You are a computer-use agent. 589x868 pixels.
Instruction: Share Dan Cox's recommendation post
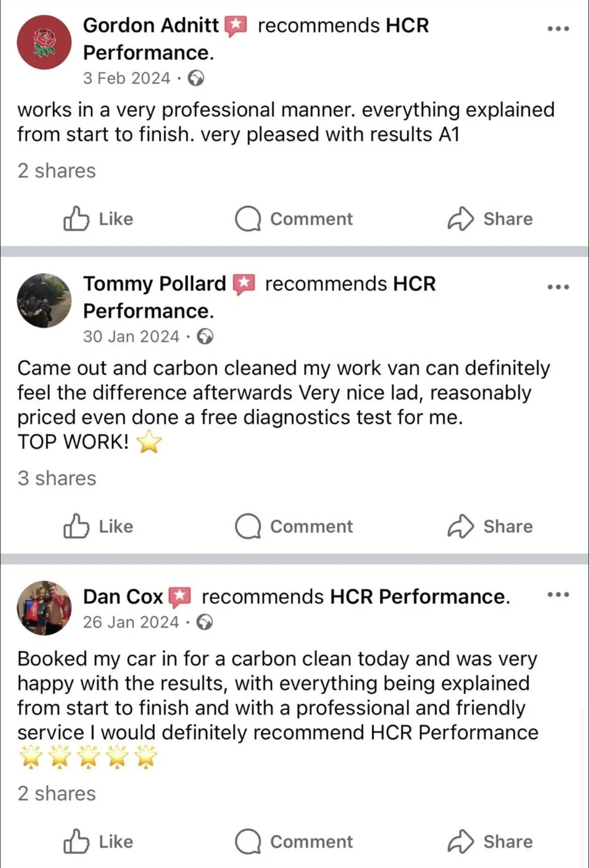tap(490, 842)
